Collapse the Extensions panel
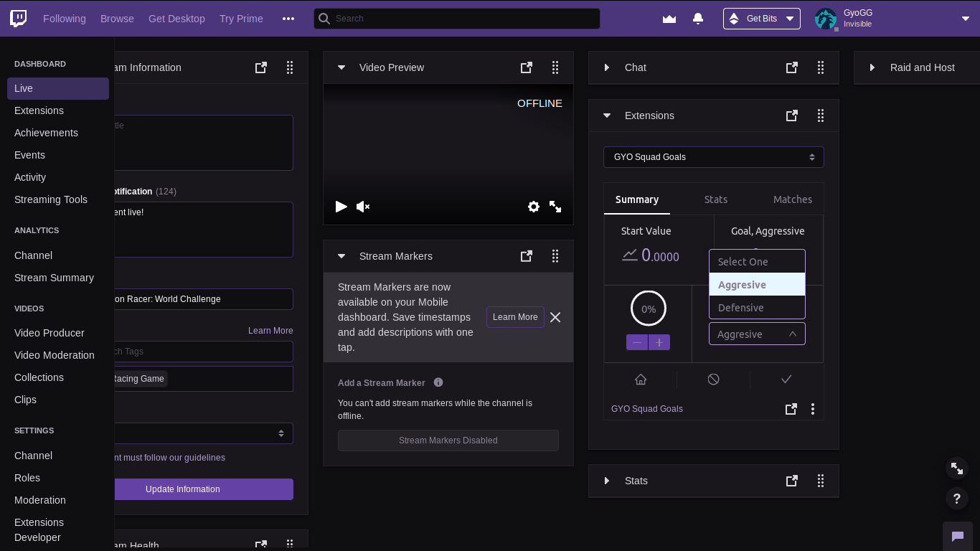 tap(607, 116)
